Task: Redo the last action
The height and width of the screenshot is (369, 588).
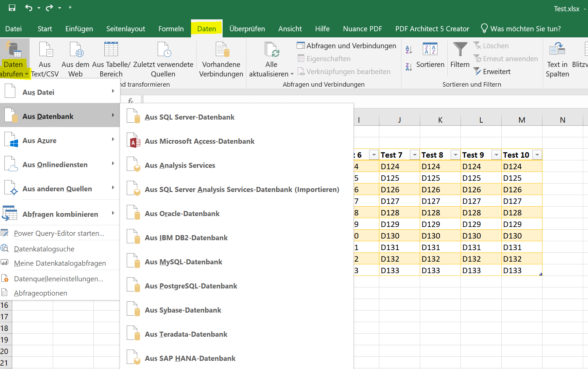Action: [x=50, y=8]
